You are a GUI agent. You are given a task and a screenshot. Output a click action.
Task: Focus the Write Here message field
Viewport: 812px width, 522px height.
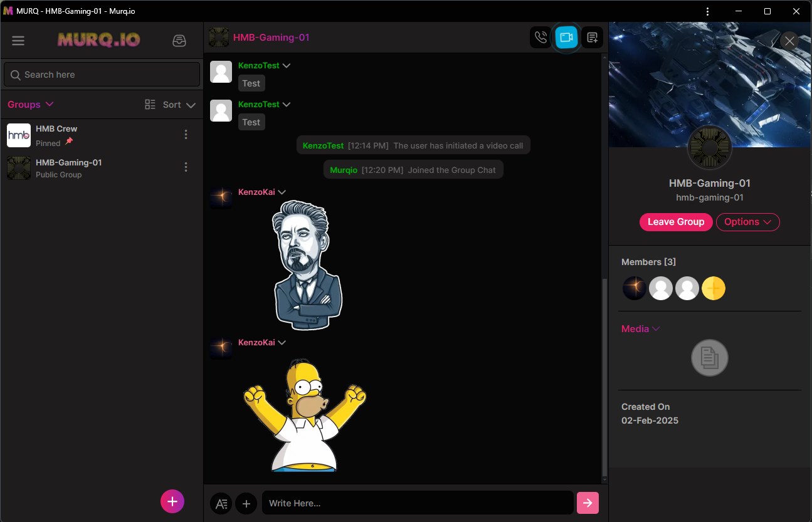(x=418, y=503)
